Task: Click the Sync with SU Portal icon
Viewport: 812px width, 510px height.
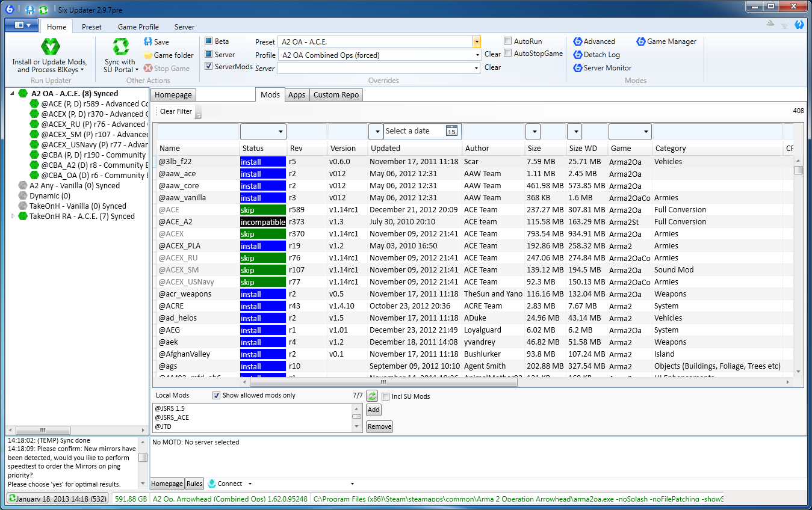Action: point(121,47)
